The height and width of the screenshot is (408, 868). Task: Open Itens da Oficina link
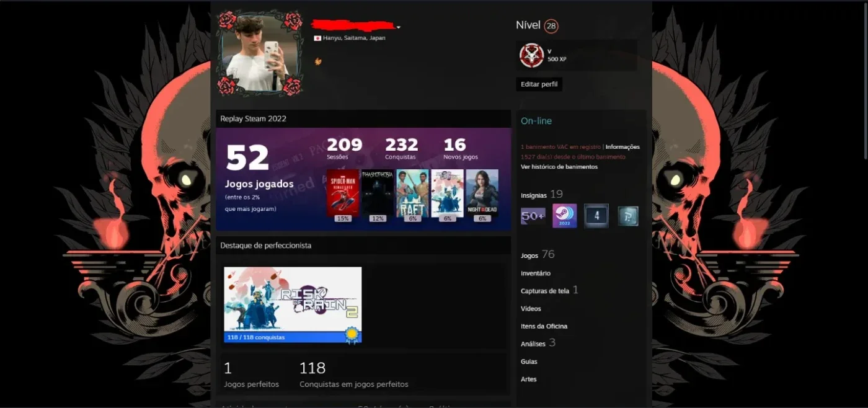coord(544,326)
